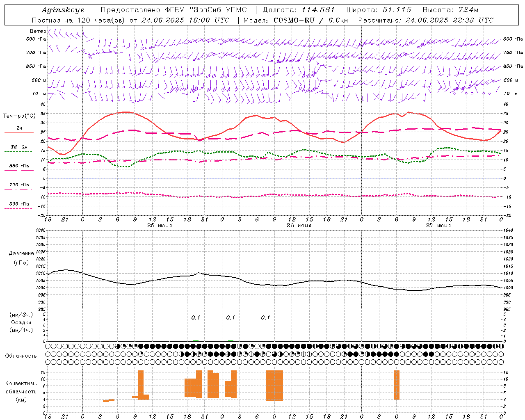Viewport: 525px width, 420px height.
Task: Click the 'Облачность' cloudiness label
Action: (21, 356)
